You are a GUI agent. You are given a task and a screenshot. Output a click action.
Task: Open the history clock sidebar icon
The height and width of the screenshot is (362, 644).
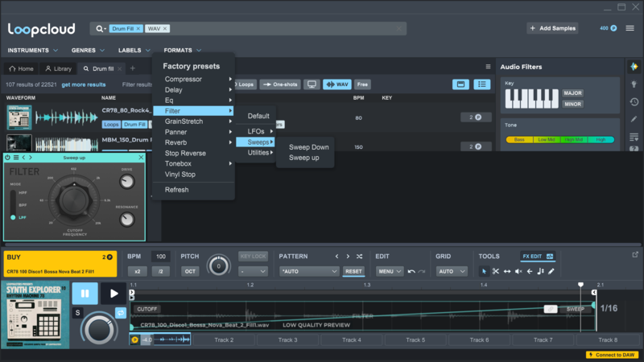(634, 102)
